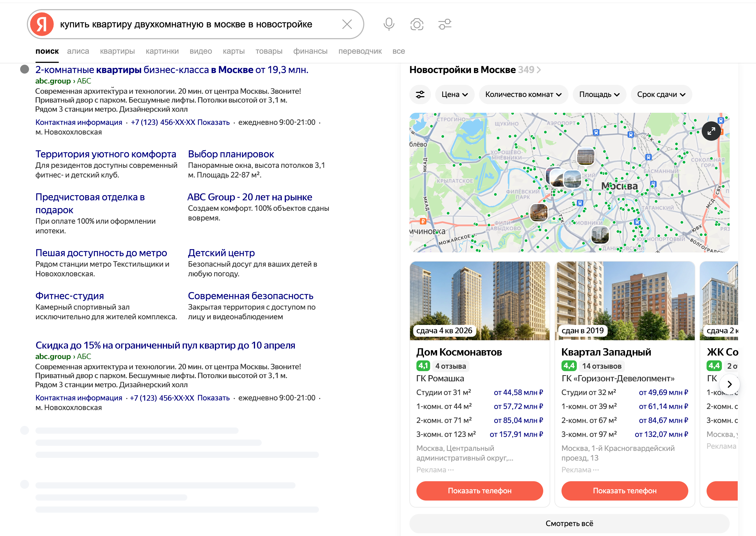This screenshot has height=536, width=756.
Task: Reveal phone number Показать in the Скидка ad
Action: tap(213, 398)
